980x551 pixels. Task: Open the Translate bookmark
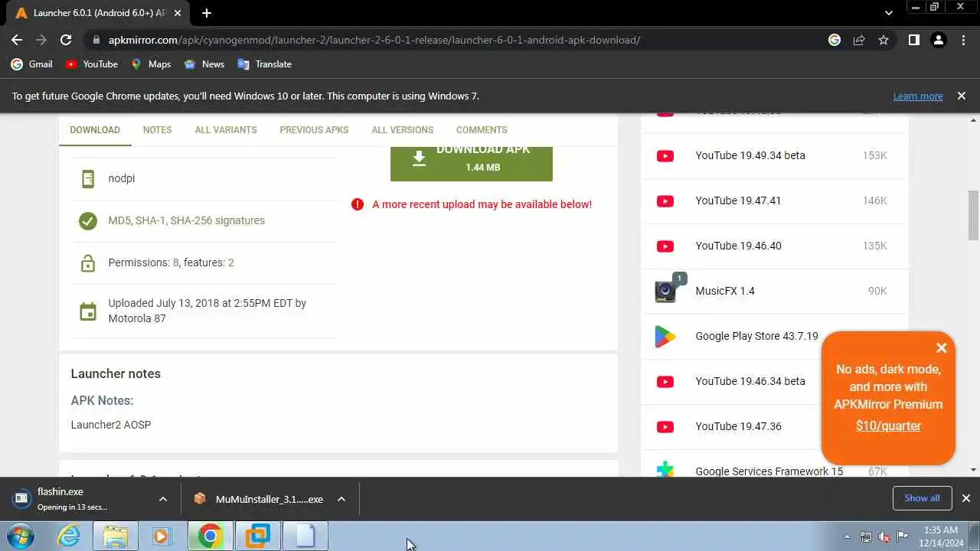tap(264, 64)
